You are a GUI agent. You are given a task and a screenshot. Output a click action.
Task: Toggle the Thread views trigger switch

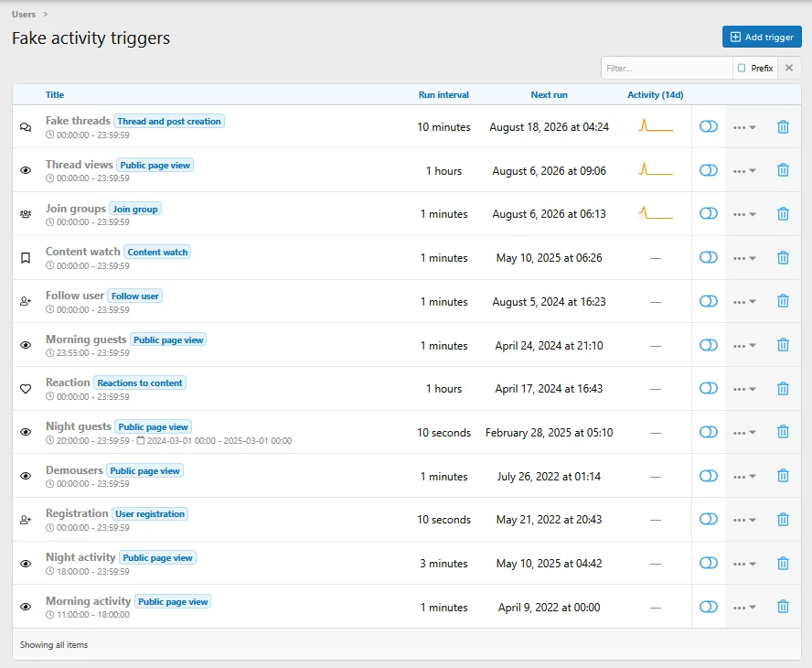click(709, 170)
